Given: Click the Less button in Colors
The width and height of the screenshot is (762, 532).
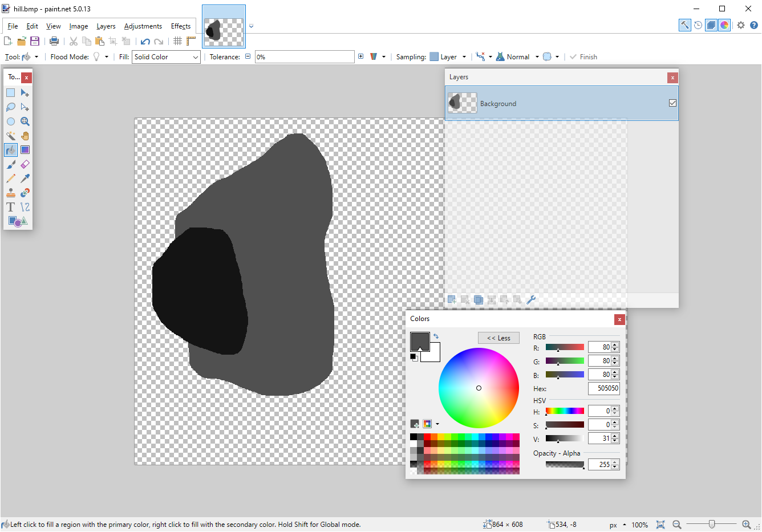Looking at the screenshot, I should [x=498, y=338].
